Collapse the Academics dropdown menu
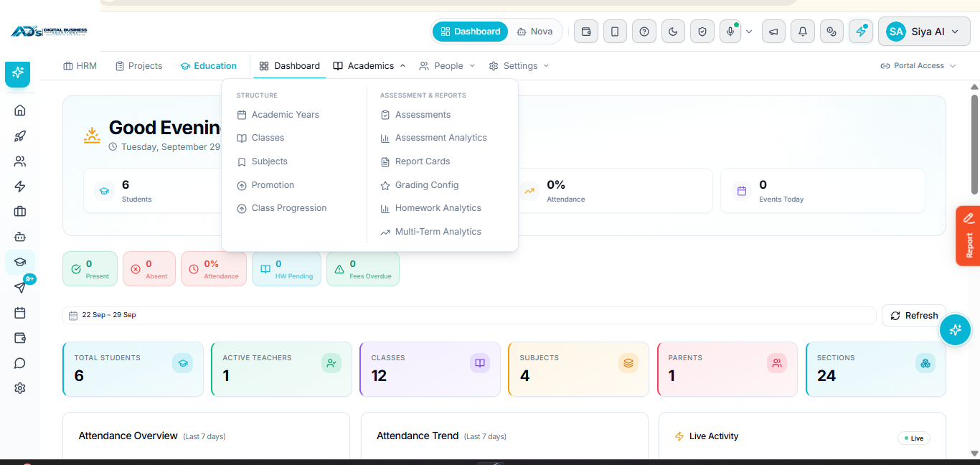Screen dimensions: 980x465 [x=369, y=66]
